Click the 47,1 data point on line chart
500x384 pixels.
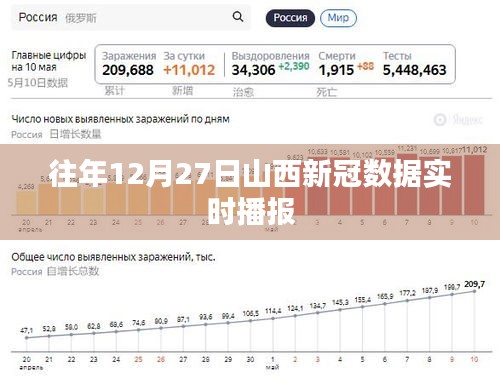click(x=27, y=338)
